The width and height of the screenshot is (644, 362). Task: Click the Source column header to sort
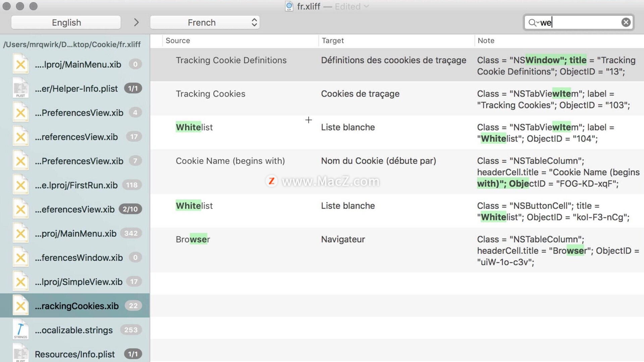pos(178,40)
